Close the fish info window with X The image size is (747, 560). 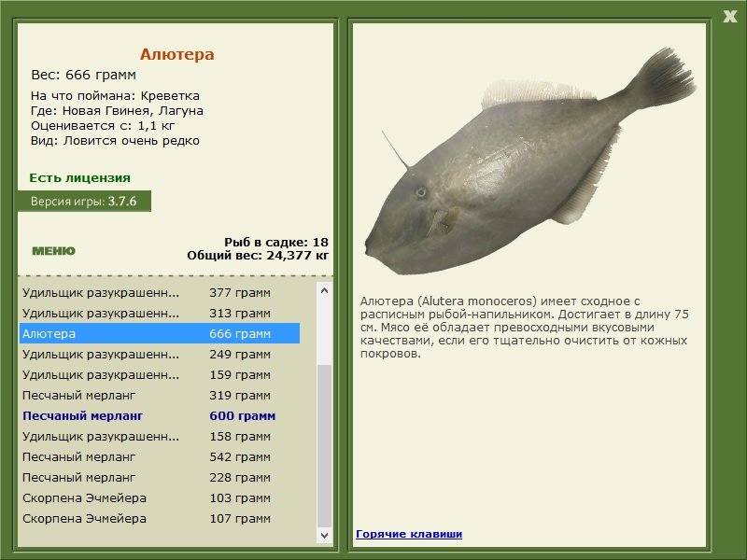point(729,17)
